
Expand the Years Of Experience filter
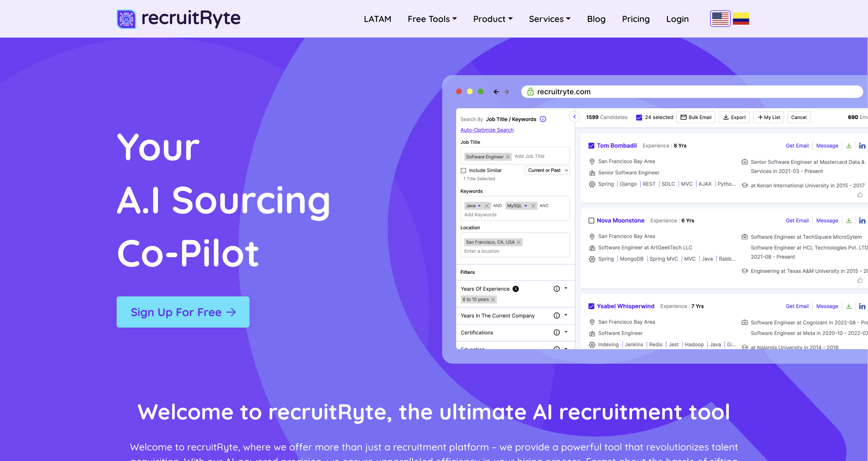[x=566, y=288]
